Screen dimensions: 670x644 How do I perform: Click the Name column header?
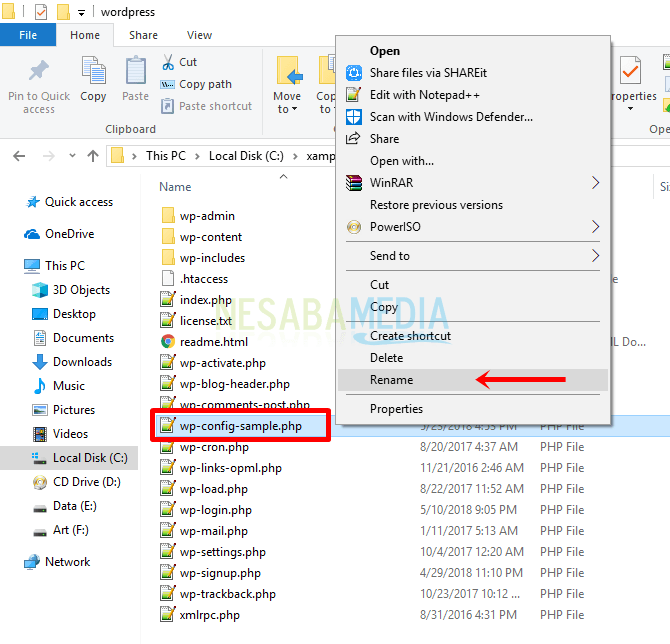(175, 187)
